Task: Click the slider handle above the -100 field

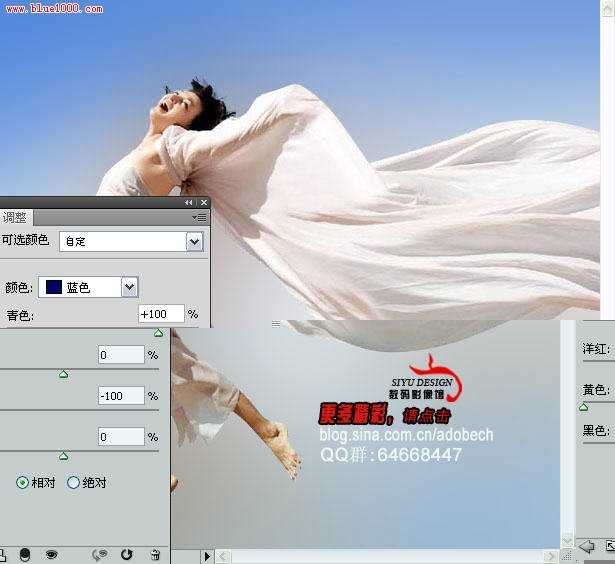Action: click(64, 375)
